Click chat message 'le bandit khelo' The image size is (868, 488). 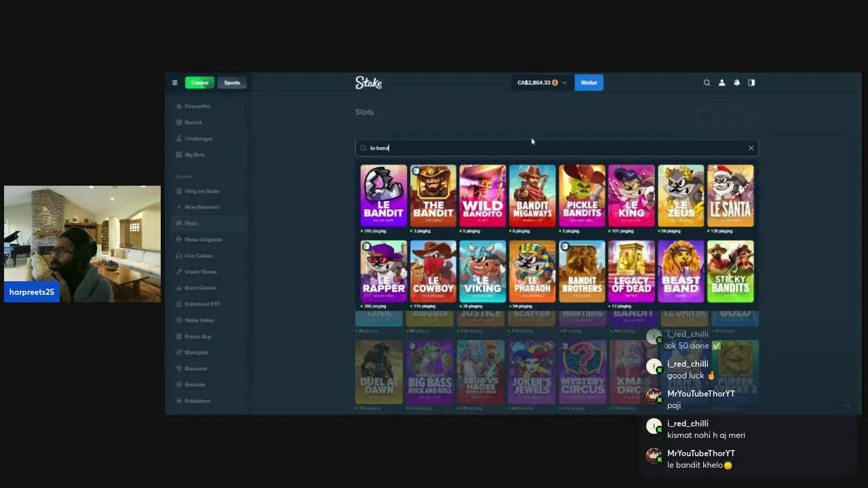pos(699,465)
